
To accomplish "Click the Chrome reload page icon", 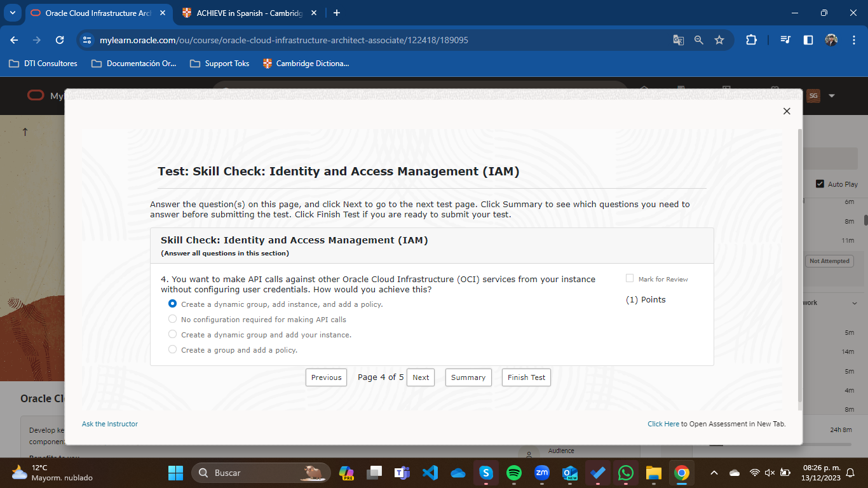I will pos(60,40).
